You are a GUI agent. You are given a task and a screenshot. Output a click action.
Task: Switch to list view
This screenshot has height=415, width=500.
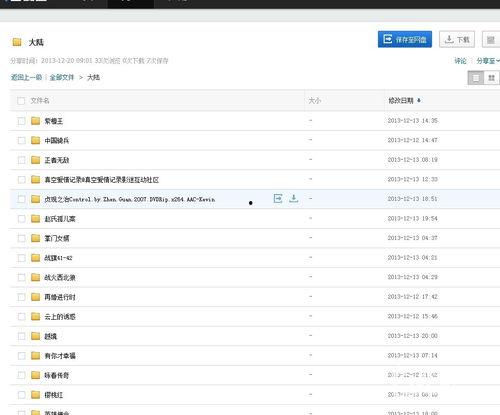pyautogui.click(x=476, y=78)
